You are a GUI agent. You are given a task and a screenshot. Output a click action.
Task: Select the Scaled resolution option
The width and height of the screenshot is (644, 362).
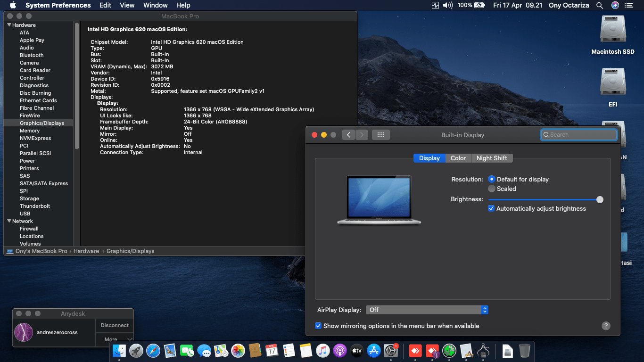coord(492,189)
